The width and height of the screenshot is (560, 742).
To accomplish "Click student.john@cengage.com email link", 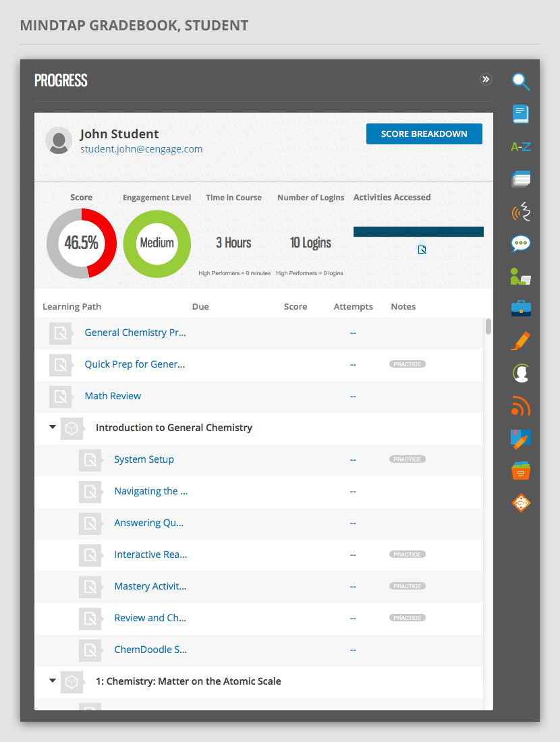I will 141,149.
